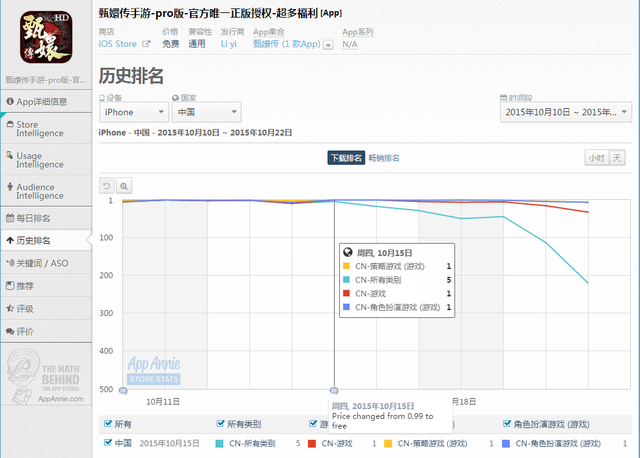Screen dimensions: 640x458
Task: Click the blue CN-角色扮演游戏 swatch in bottom row
Action: pyautogui.click(x=506, y=444)
